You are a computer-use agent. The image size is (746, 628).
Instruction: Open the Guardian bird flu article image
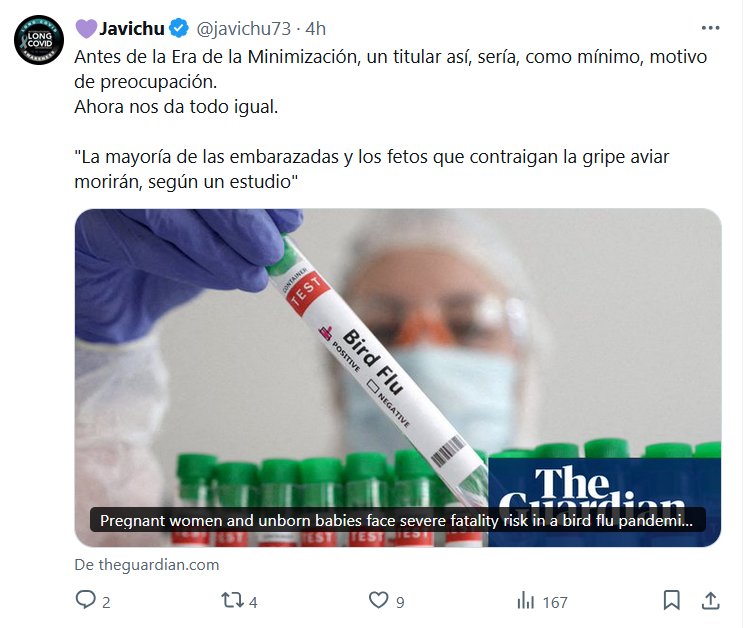398,377
